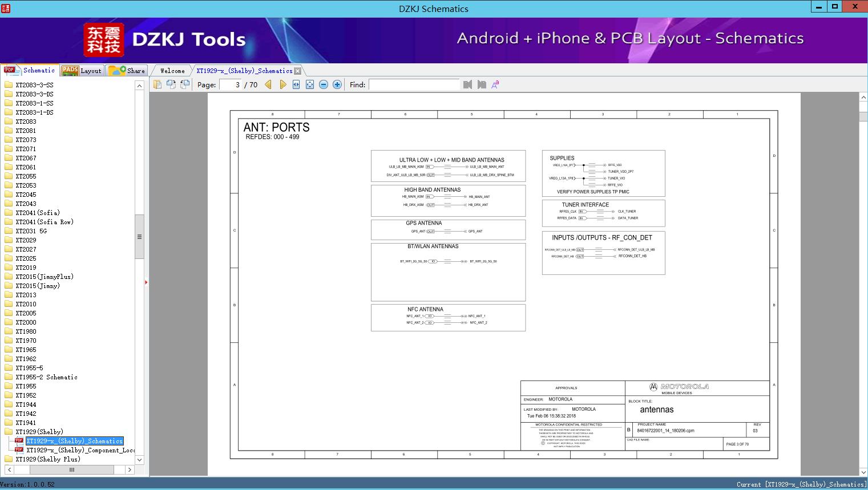Open the XT1929-x_(Shelby)_Component_Location PDF file
The height and width of the screenshot is (490, 868).
coord(80,450)
